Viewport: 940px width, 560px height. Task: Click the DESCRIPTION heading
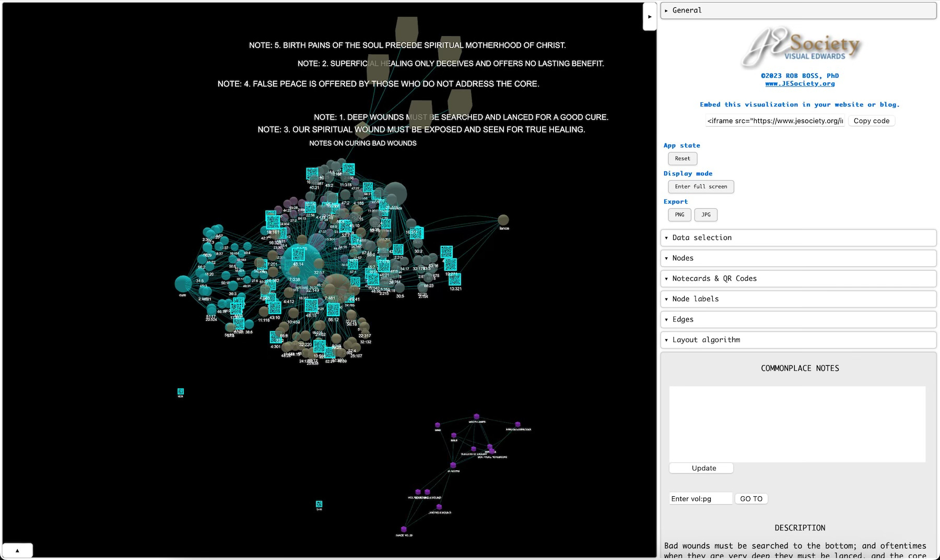tap(800, 528)
